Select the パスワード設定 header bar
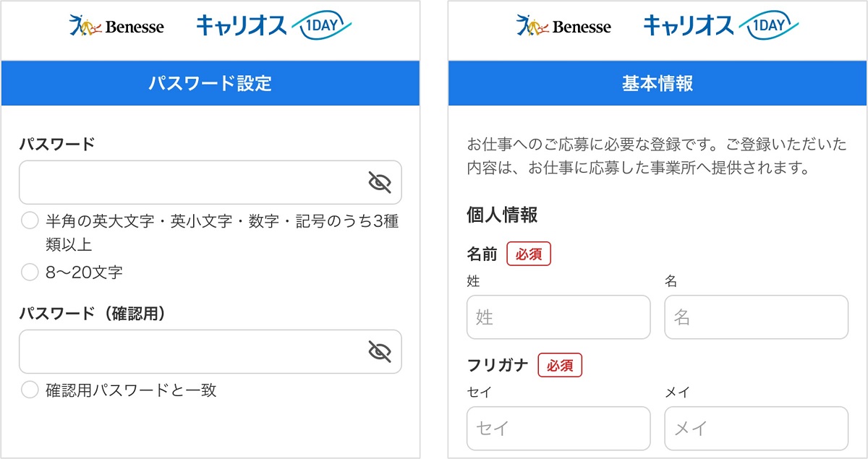The height and width of the screenshot is (459, 868). [211, 83]
